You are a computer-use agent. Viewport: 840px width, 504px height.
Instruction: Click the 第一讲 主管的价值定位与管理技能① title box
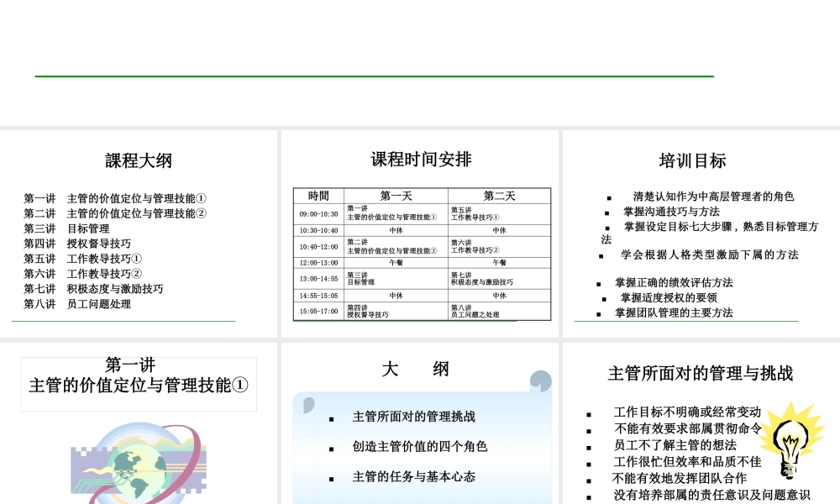(x=139, y=384)
